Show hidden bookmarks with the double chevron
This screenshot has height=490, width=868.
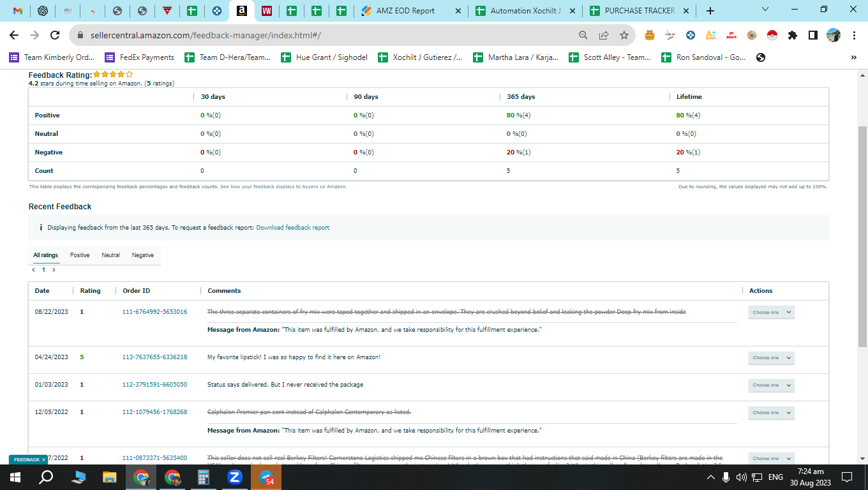854,57
